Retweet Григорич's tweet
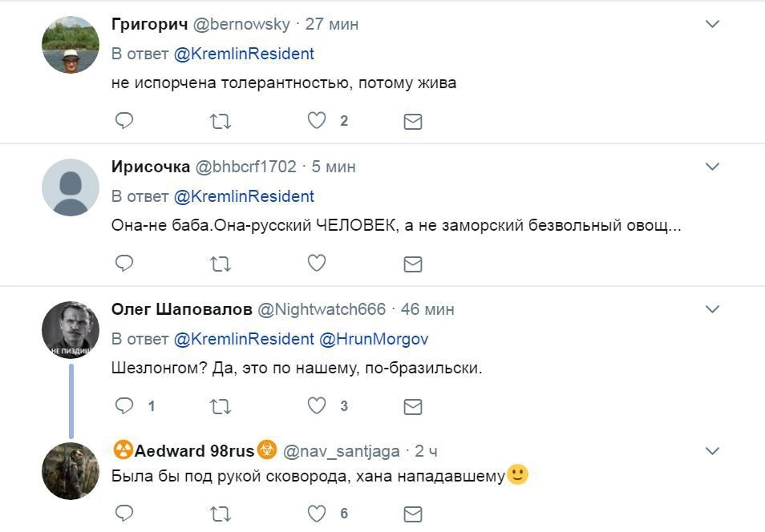This screenshot has width=765, height=532. click(x=220, y=121)
